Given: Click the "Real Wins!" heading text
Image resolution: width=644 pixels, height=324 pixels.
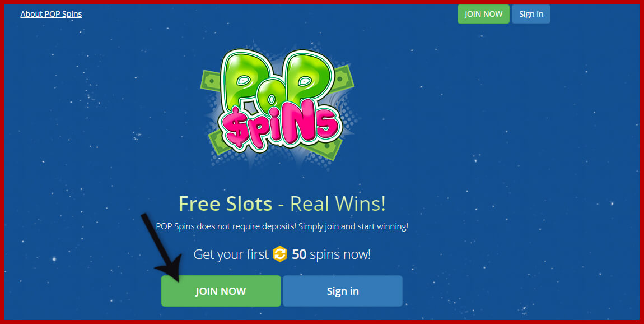Looking at the screenshot, I should pos(338,203).
